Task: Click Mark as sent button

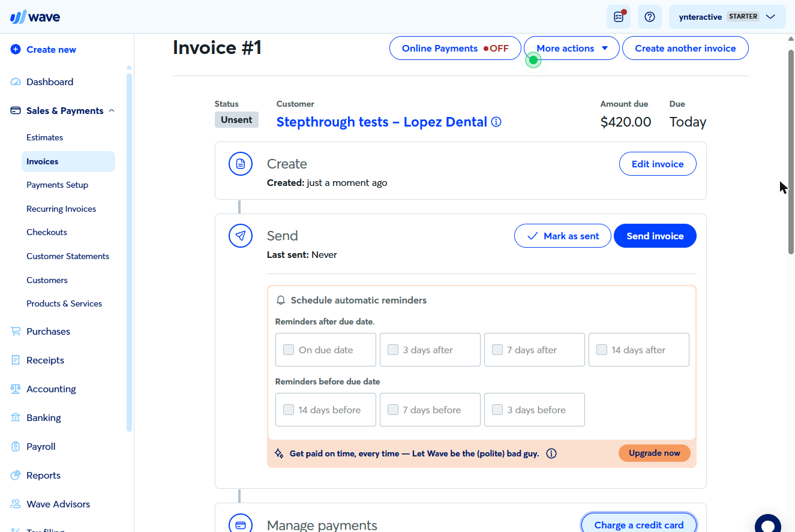Action: pyautogui.click(x=563, y=236)
